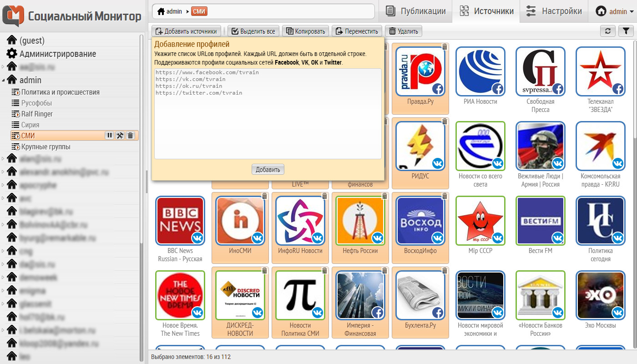Pause the СМИ list in sidebar
The image size is (637, 364).
[x=110, y=135]
